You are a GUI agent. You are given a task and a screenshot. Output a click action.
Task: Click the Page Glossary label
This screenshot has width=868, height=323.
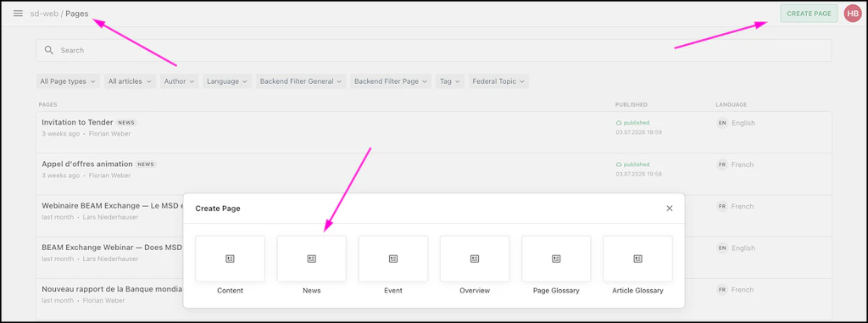[556, 290]
